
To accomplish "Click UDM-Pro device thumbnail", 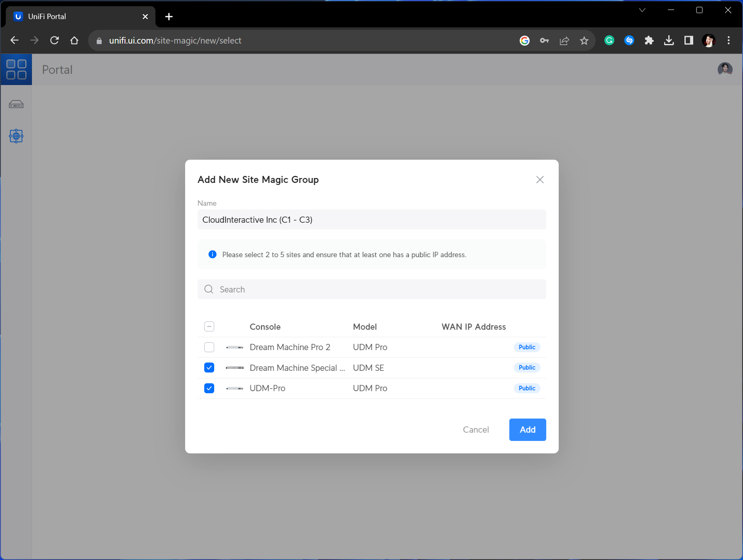I will point(235,388).
